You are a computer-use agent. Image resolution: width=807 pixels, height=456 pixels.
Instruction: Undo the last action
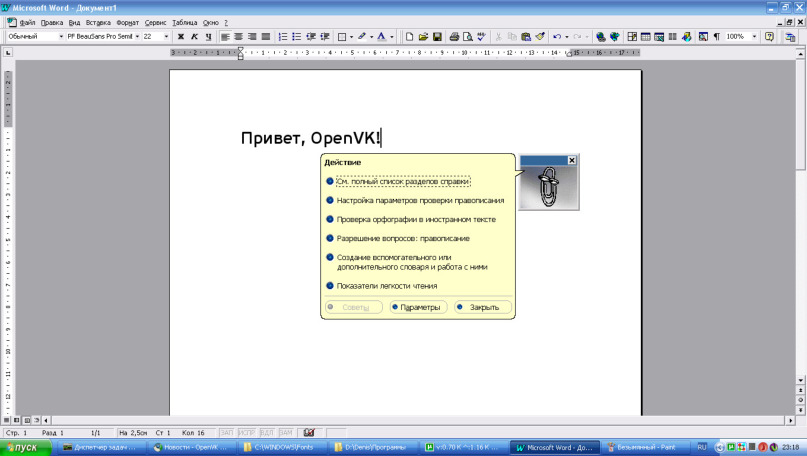[x=557, y=37]
